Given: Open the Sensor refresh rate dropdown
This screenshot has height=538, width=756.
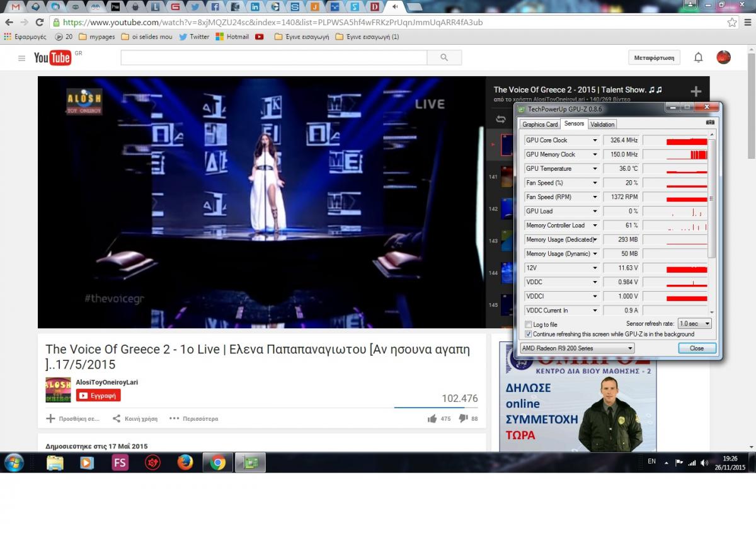Looking at the screenshot, I should point(694,324).
